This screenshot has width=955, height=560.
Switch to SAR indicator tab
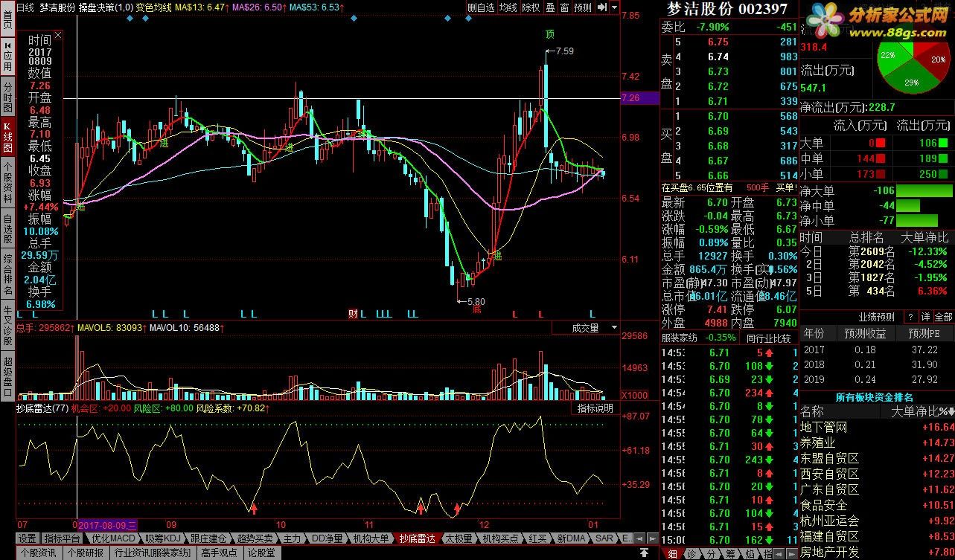click(x=604, y=538)
